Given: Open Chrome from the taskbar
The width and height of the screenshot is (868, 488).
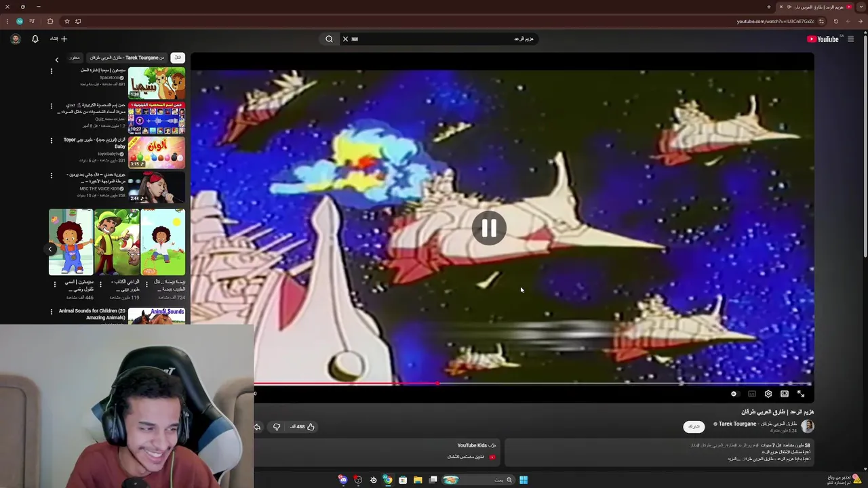Looking at the screenshot, I should tap(387, 480).
